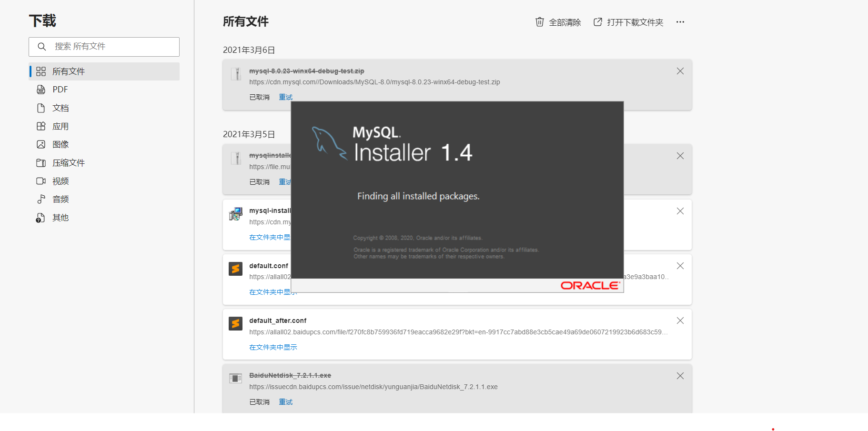Remove the cancelled mysqlinstaller entry from March 5
This screenshot has width=868, height=431.
click(680, 156)
